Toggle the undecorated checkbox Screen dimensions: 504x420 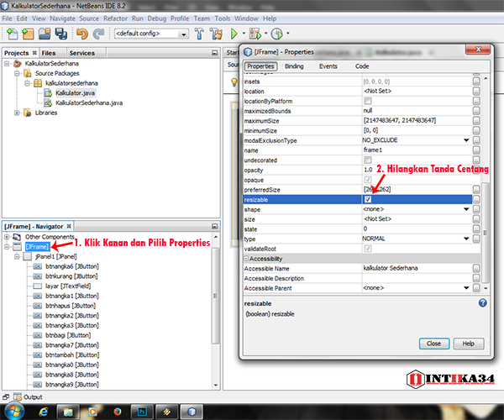click(x=368, y=160)
